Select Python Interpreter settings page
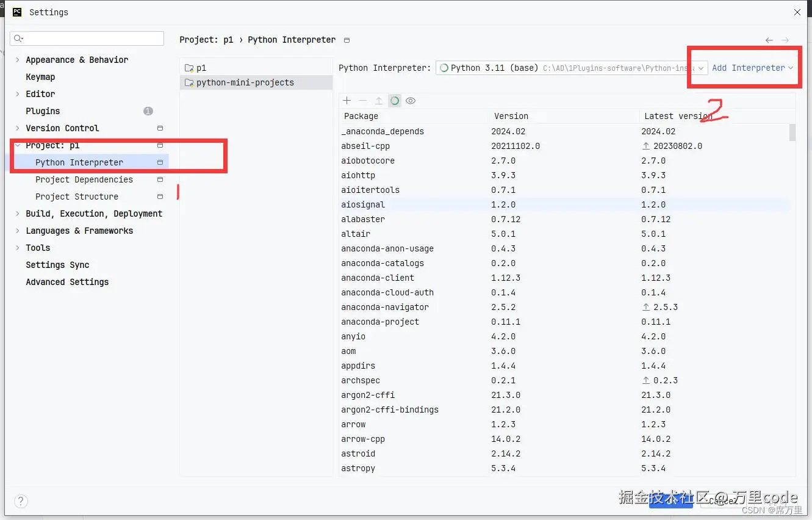The height and width of the screenshot is (520, 812). (79, 162)
